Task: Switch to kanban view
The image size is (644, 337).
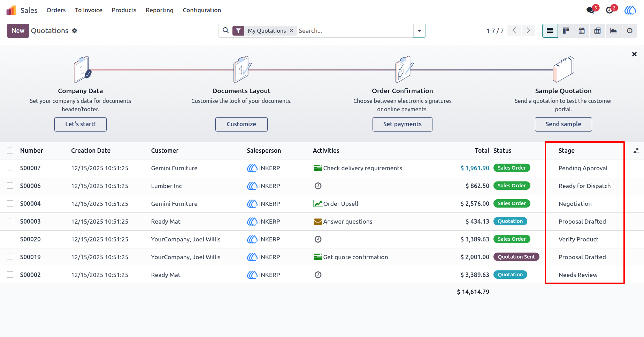Action: 566,31
